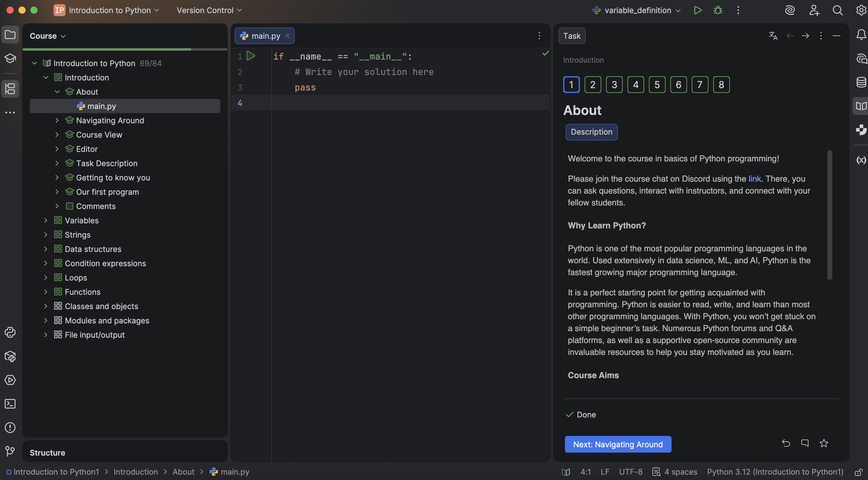Click the Next: Navigating Around button

(618, 444)
